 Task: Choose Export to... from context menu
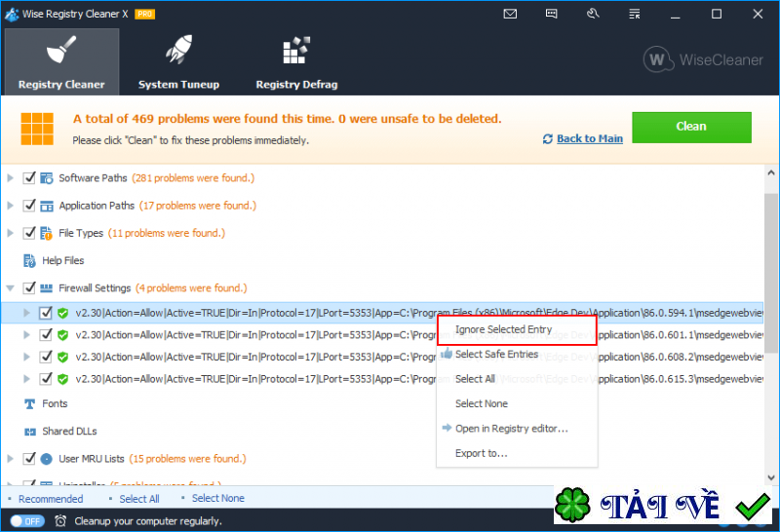click(517, 453)
